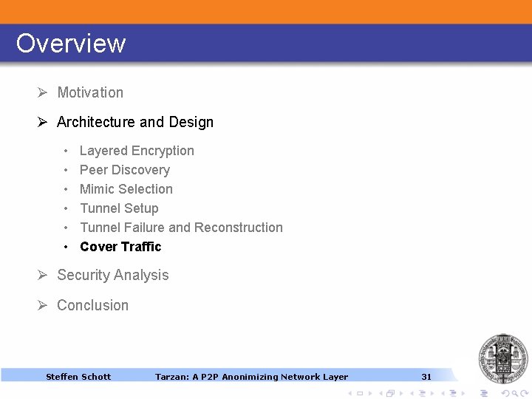Screen dimensions: 532x399
Task: Go to previous subsection arrow
Action: pos(412,393)
